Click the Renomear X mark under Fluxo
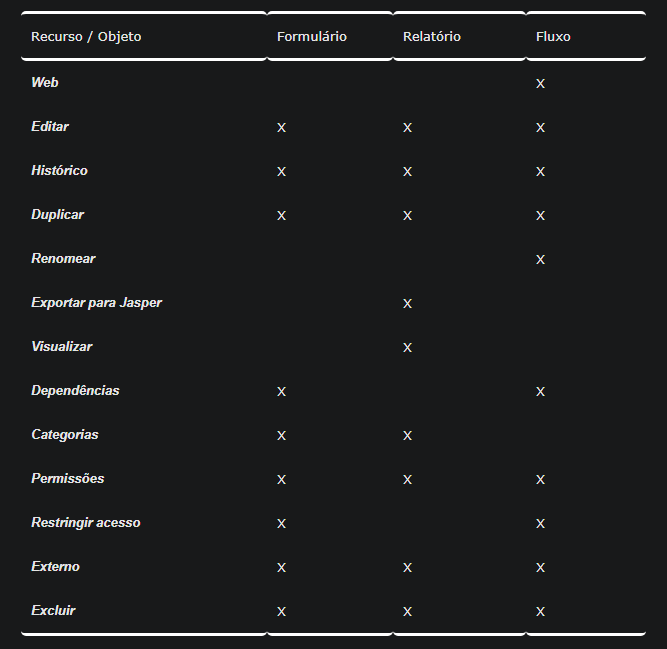 pos(540,260)
